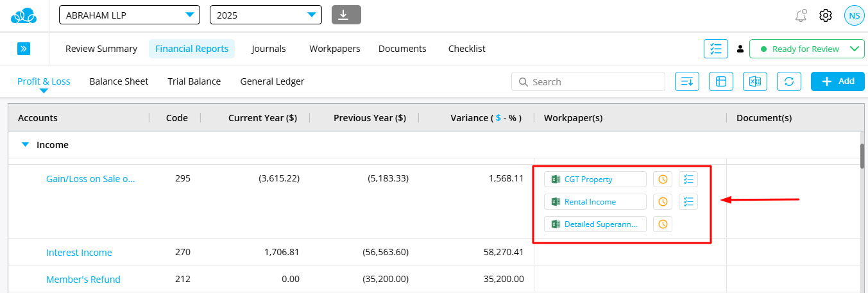Collapse the Income section
This screenshot has width=868, height=293.
point(26,145)
